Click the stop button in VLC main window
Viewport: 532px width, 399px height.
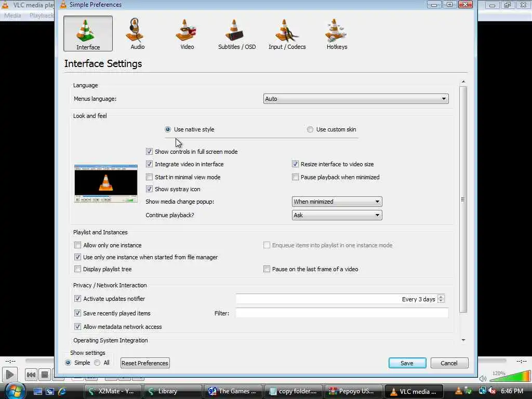point(45,375)
